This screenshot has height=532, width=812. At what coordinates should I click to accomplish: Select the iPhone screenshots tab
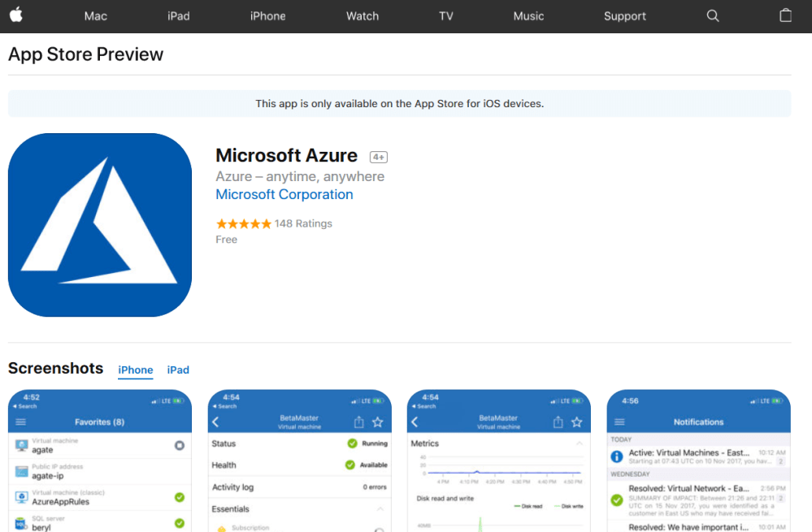click(135, 370)
